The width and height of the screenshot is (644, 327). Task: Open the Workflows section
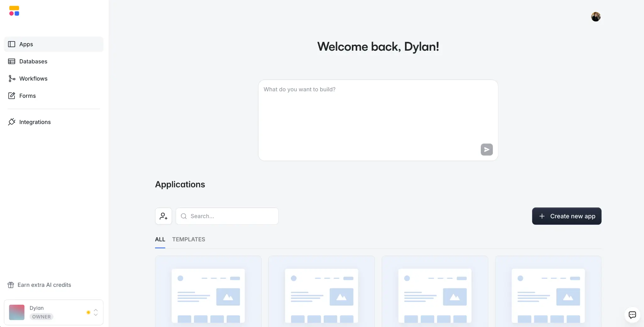33,78
